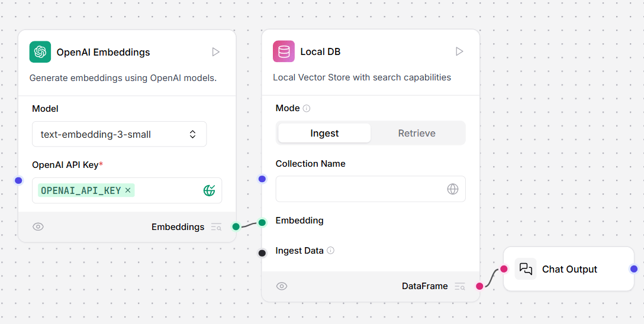644x324 pixels.
Task: Click the Collection Name label
Action: point(311,164)
